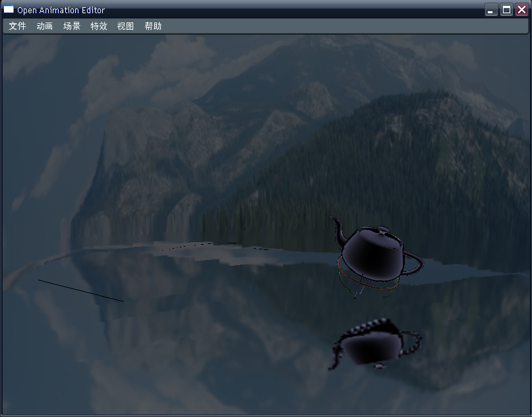
Task: Maximize the Open Animation Editor window
Action: pyautogui.click(x=506, y=10)
